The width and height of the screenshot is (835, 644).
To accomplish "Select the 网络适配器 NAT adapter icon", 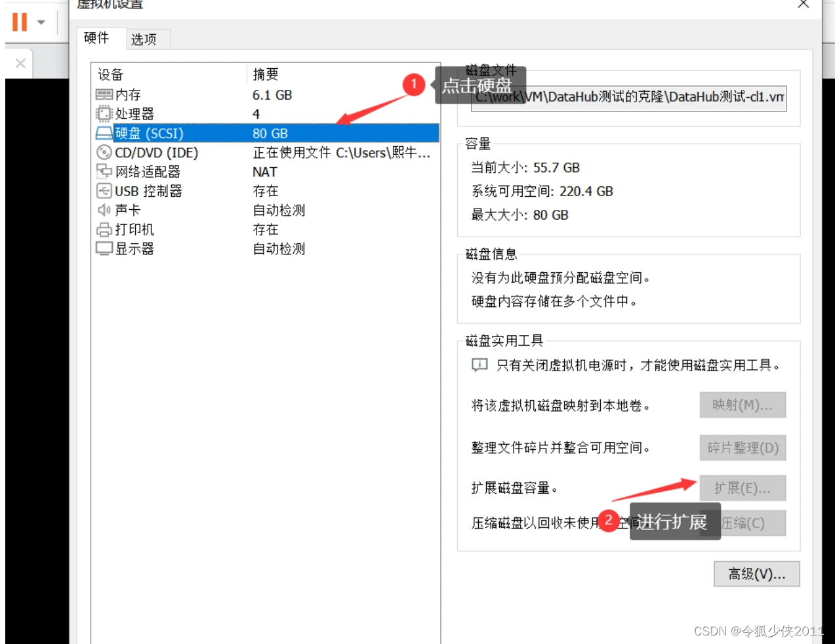I will (104, 172).
